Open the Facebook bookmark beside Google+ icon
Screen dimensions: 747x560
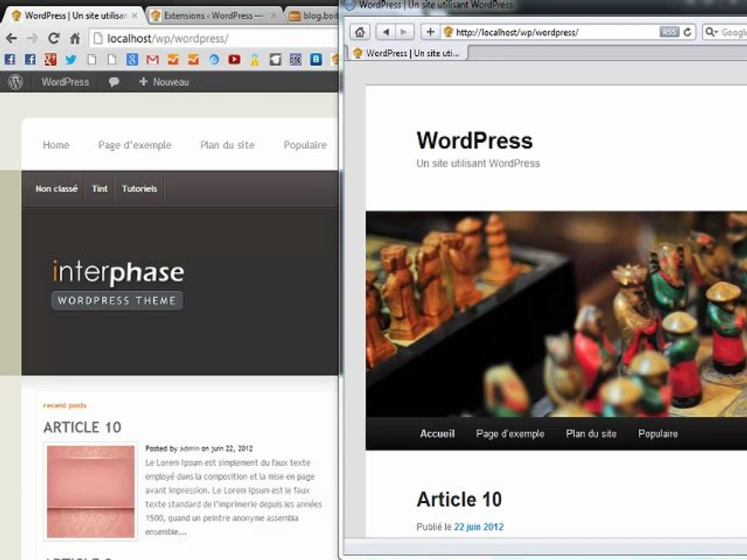[30, 60]
